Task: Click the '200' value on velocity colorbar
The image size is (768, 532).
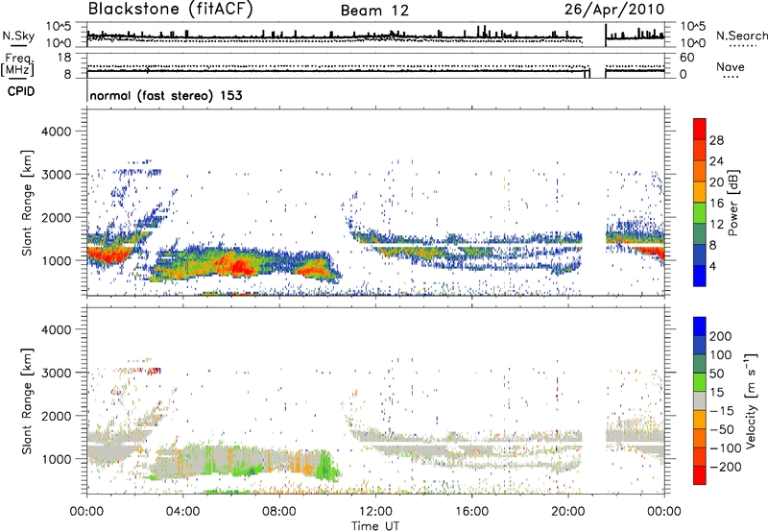Action: [x=721, y=336]
